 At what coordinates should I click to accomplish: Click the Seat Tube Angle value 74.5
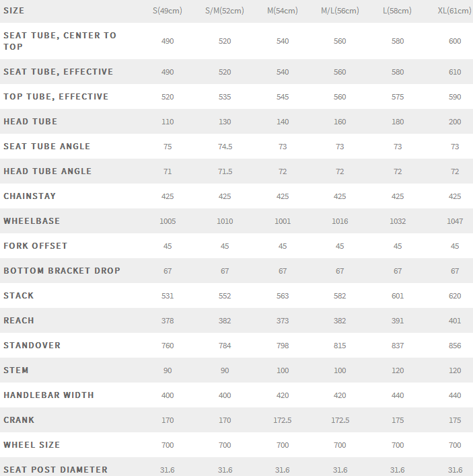tap(225, 147)
